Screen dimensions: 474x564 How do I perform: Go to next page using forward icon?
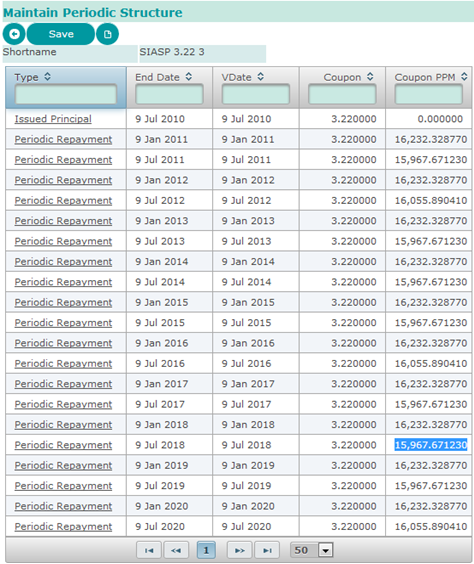(240, 550)
